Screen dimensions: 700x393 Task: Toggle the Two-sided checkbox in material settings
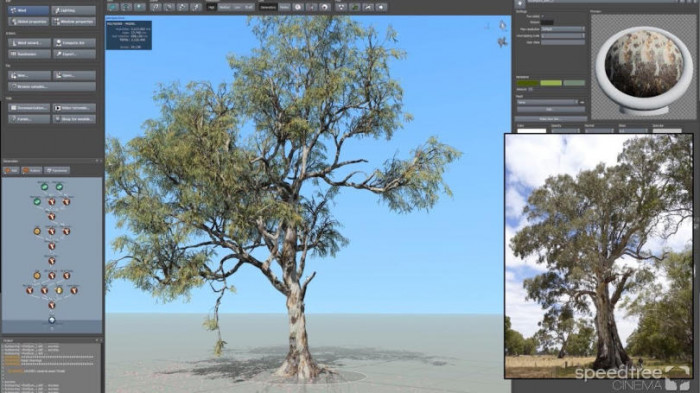point(543,16)
